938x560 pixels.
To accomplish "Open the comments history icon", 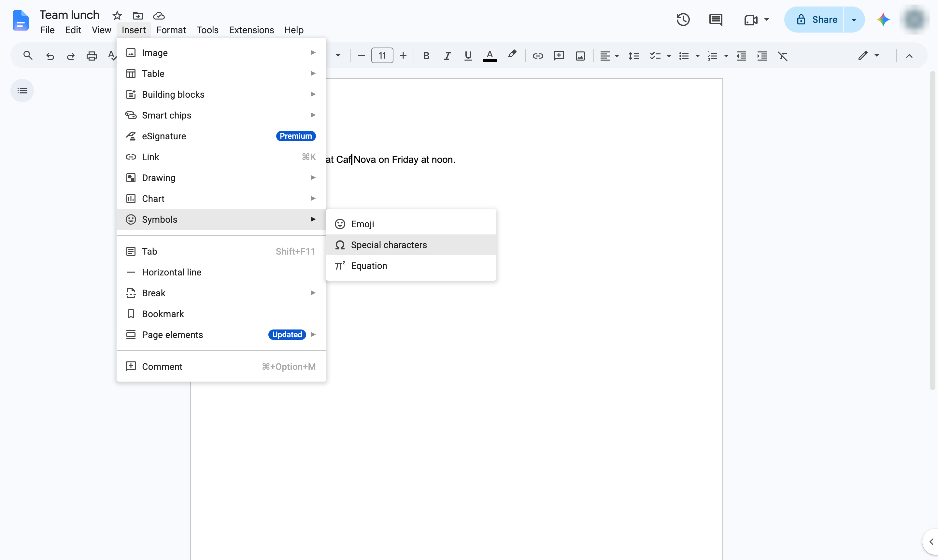I will pos(716,20).
